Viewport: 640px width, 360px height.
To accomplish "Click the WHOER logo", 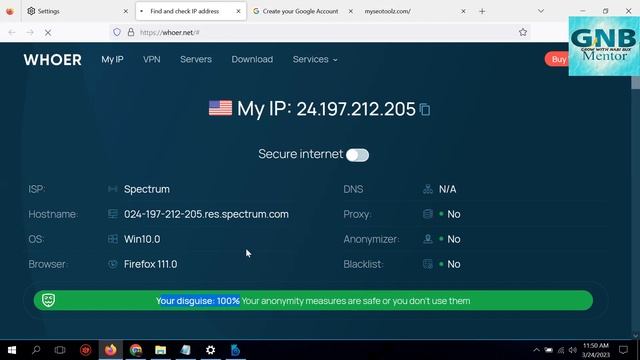I will (x=53, y=60).
